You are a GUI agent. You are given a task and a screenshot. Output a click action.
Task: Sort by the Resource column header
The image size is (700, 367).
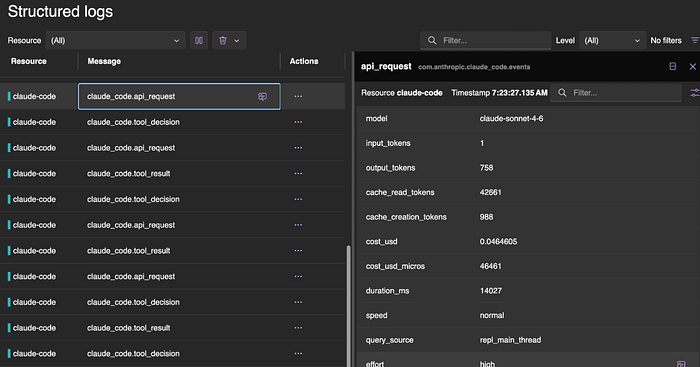tap(29, 61)
